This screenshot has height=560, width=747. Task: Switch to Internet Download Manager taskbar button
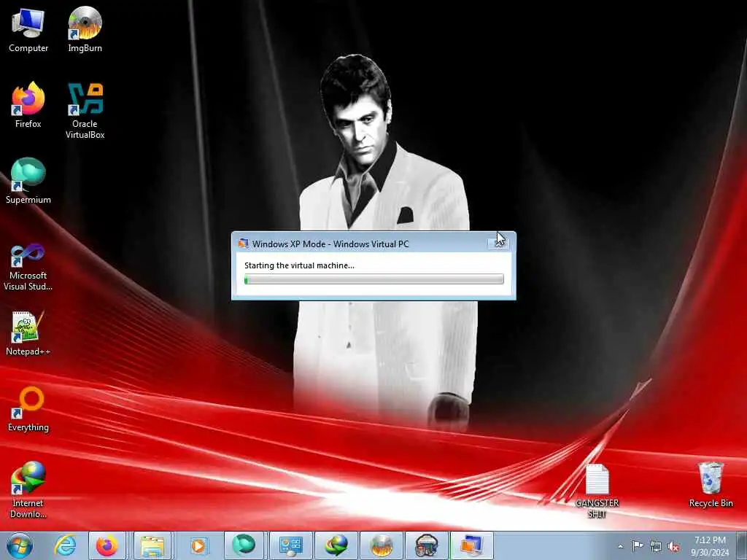[336, 545]
